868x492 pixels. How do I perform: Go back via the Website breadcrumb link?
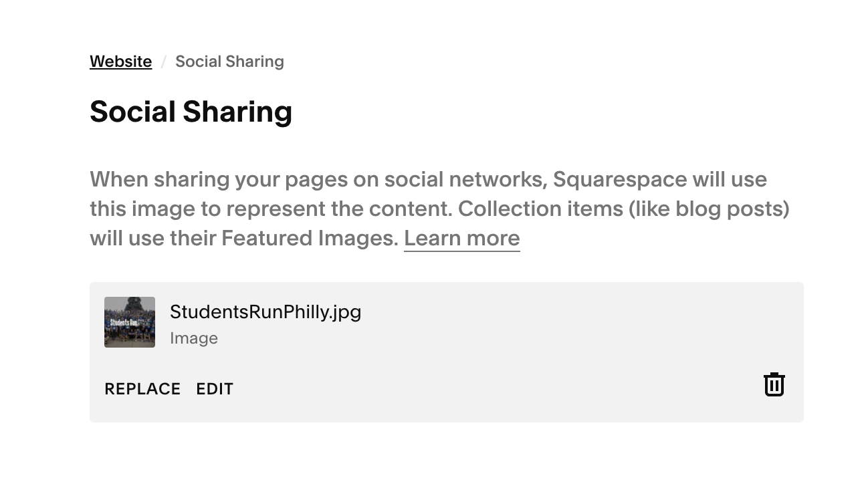click(x=121, y=61)
